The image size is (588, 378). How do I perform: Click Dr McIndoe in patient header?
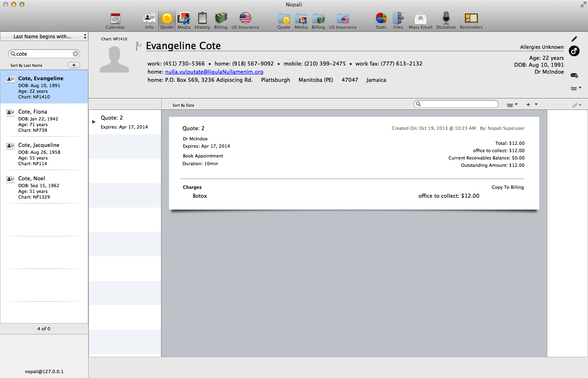click(549, 72)
